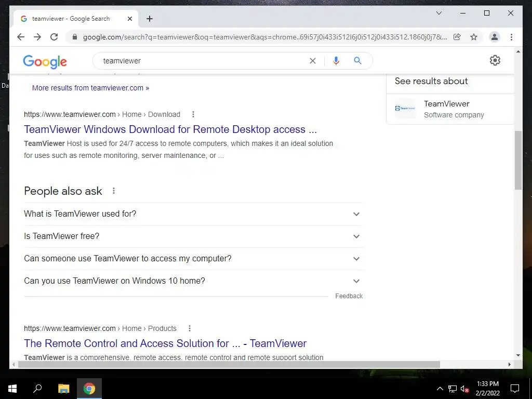Reload the Google search page
The height and width of the screenshot is (399, 532).
(54, 37)
